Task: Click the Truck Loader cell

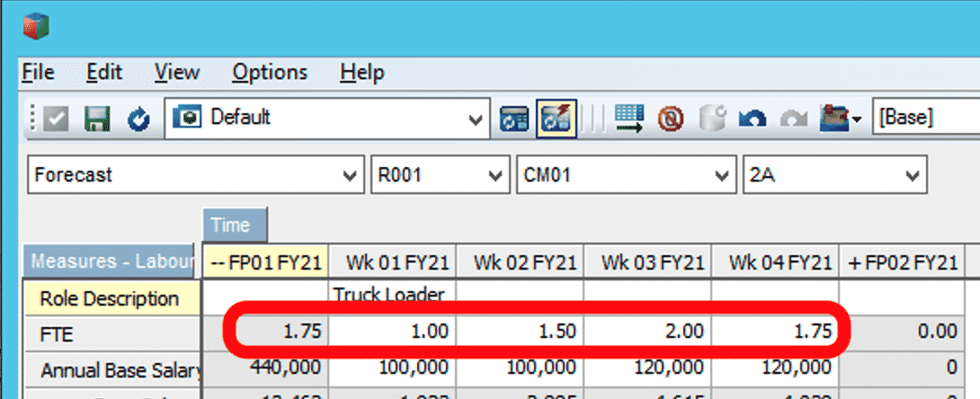Action: tap(392, 297)
